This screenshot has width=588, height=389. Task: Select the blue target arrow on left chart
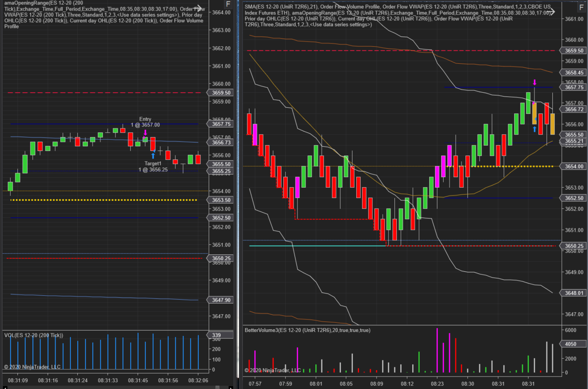[x=153, y=155]
